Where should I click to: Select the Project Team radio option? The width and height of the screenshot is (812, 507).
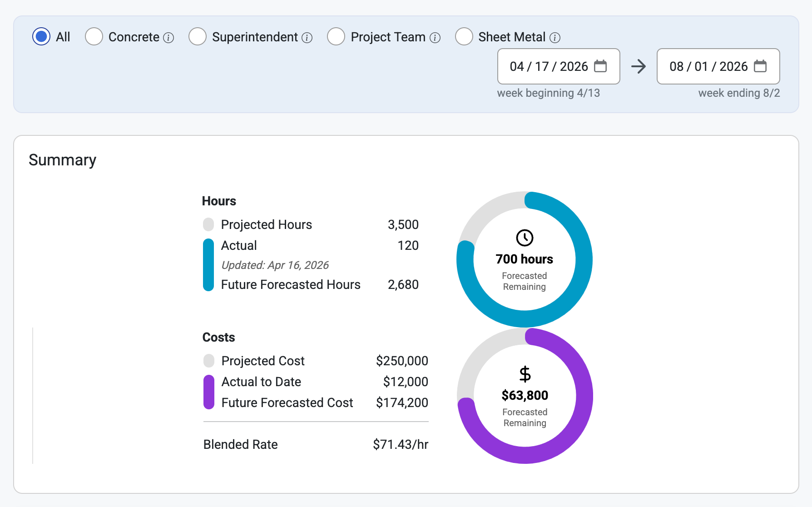pyautogui.click(x=336, y=36)
